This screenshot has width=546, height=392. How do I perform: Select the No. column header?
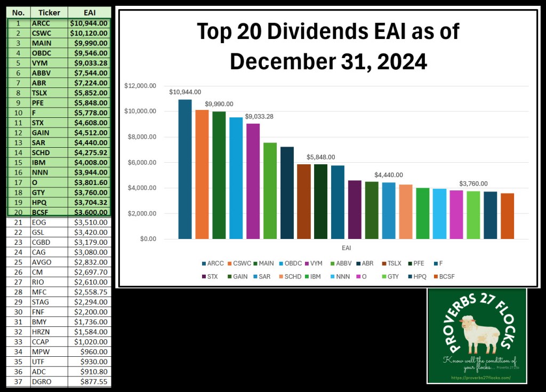point(18,13)
